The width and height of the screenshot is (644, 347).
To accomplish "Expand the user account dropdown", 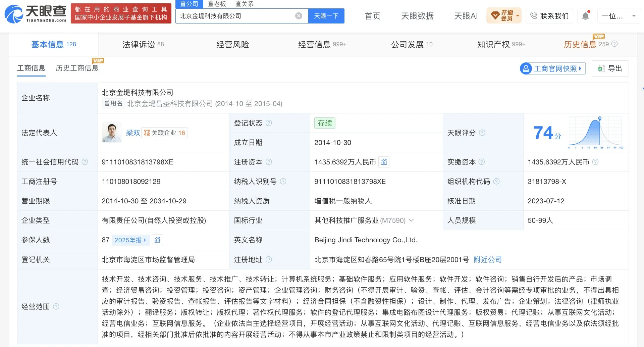I will tap(619, 16).
